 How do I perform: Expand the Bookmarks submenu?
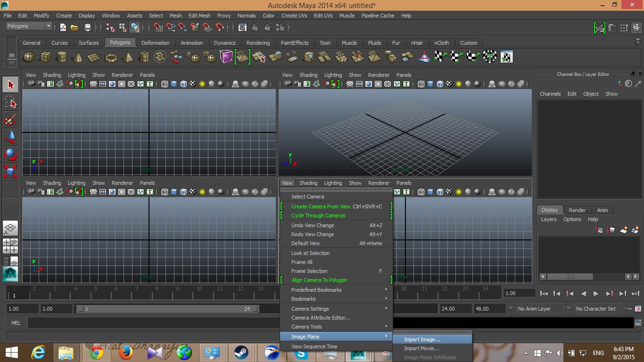[336, 299]
